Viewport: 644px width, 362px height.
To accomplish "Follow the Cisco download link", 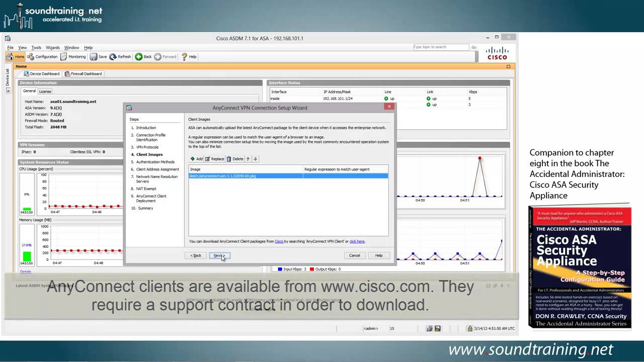I will point(279,241).
